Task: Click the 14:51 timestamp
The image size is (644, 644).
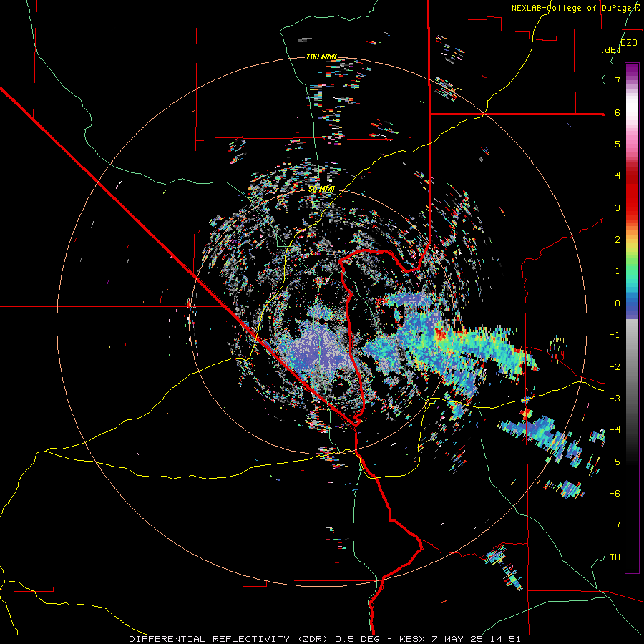Action: tap(505, 639)
